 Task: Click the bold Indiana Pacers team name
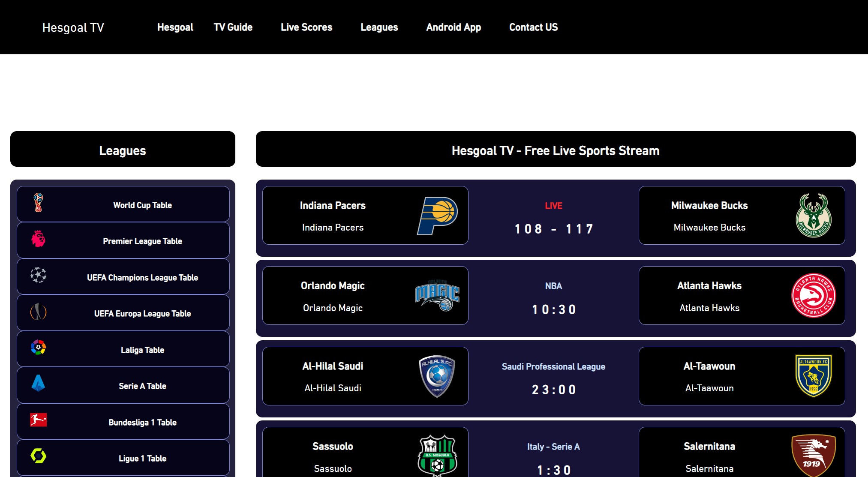point(333,206)
